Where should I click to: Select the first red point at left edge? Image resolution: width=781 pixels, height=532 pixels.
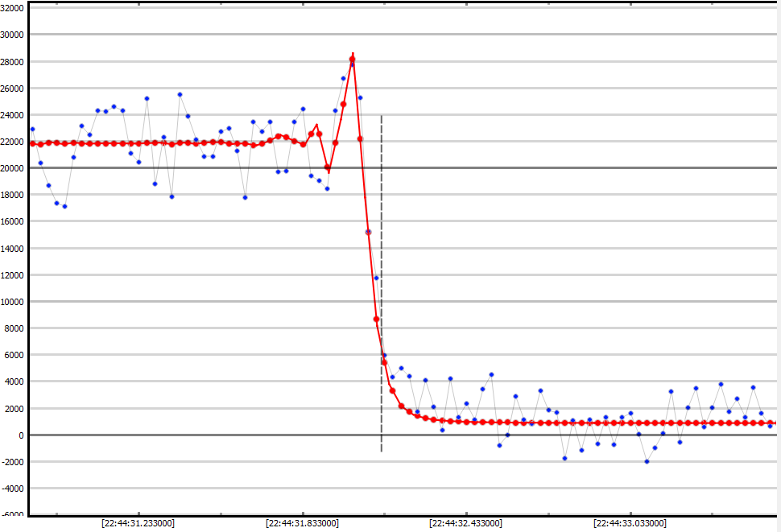32,143
